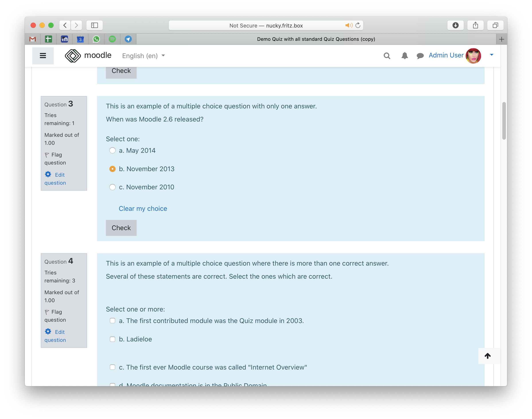Select answer a. May 2014

(113, 150)
